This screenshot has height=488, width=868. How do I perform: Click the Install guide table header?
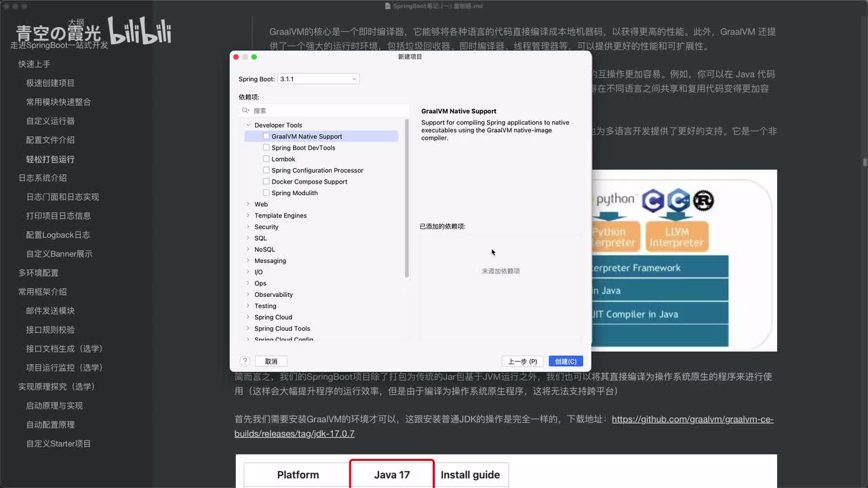pyautogui.click(x=470, y=474)
